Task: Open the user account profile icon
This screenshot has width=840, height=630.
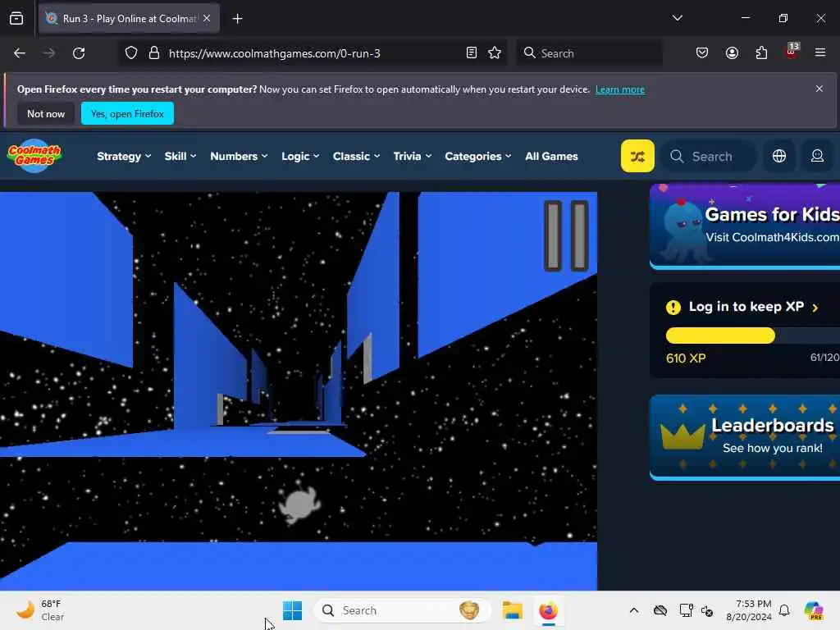Action: tap(817, 156)
